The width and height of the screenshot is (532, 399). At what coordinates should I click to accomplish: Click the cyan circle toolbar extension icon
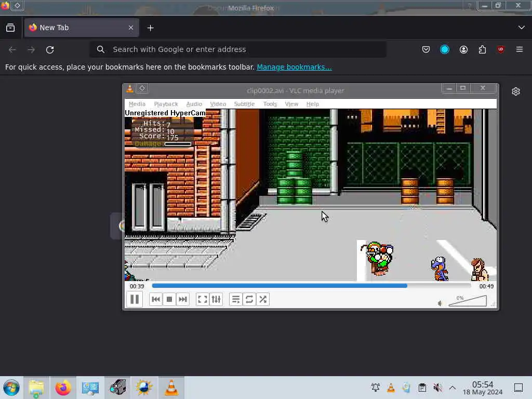445,49
